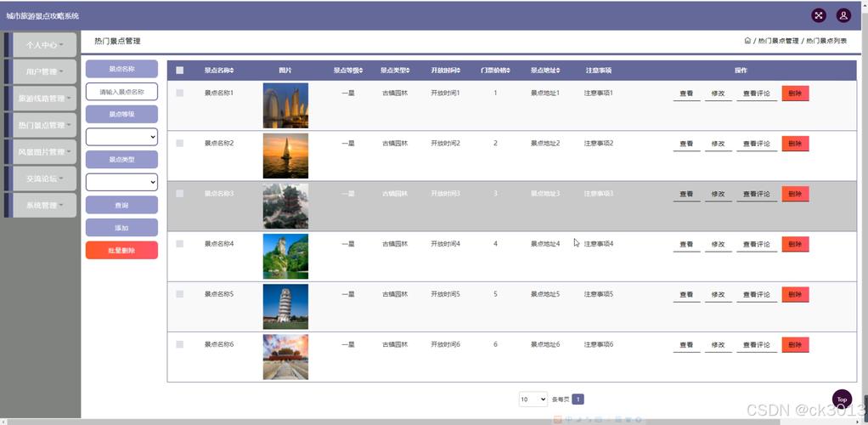Click the 请输入景点名称 input field
Image resolution: width=868 pixels, height=425 pixels.
[121, 92]
